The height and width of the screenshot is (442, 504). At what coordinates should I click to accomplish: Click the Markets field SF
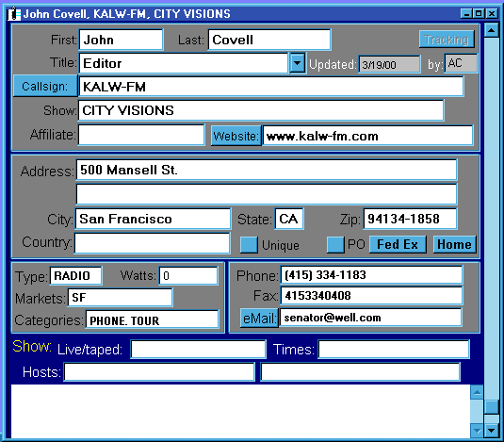point(121,298)
